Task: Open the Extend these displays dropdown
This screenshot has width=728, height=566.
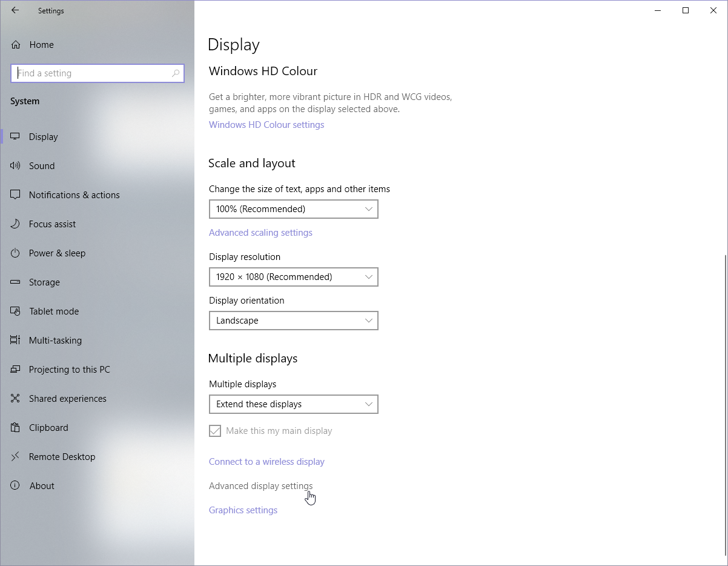Action: point(294,404)
